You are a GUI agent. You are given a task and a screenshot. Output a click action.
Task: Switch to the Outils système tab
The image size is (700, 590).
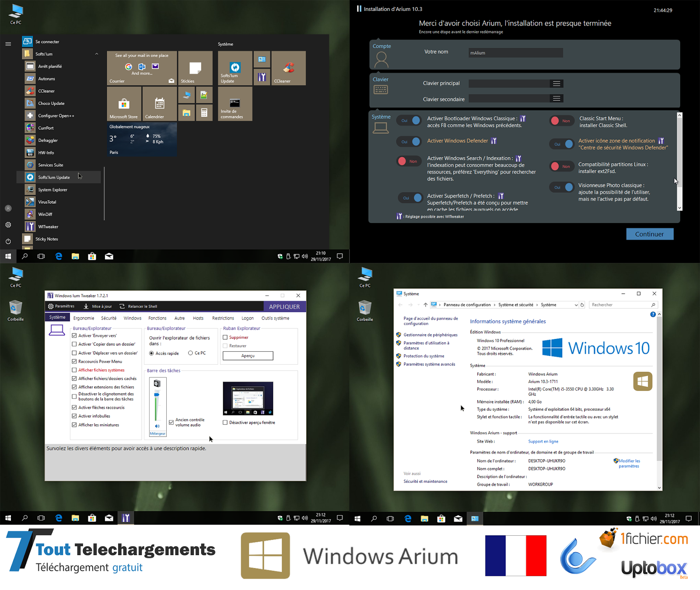click(275, 318)
